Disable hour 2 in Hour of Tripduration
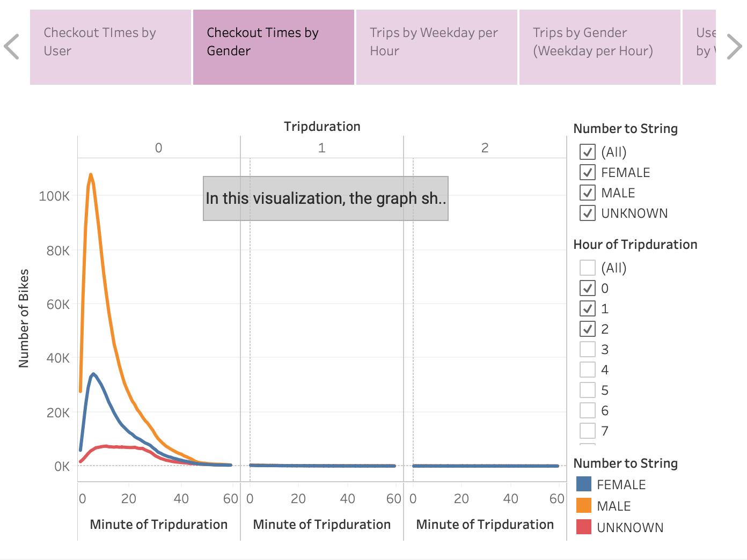 [x=587, y=329]
